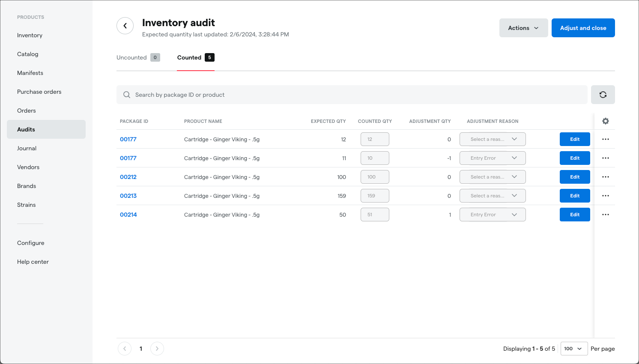Image resolution: width=639 pixels, height=364 pixels.
Task: Click counted qty field showing 10
Action: [375, 158]
